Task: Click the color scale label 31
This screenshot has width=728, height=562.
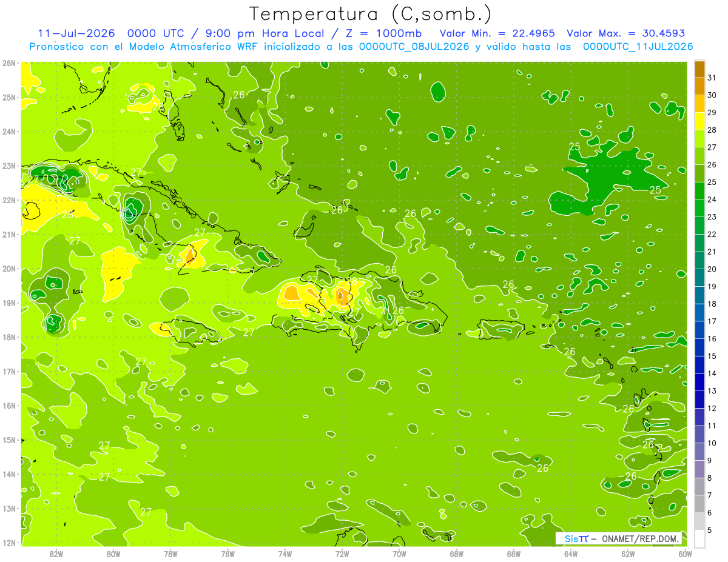Action: [712, 77]
